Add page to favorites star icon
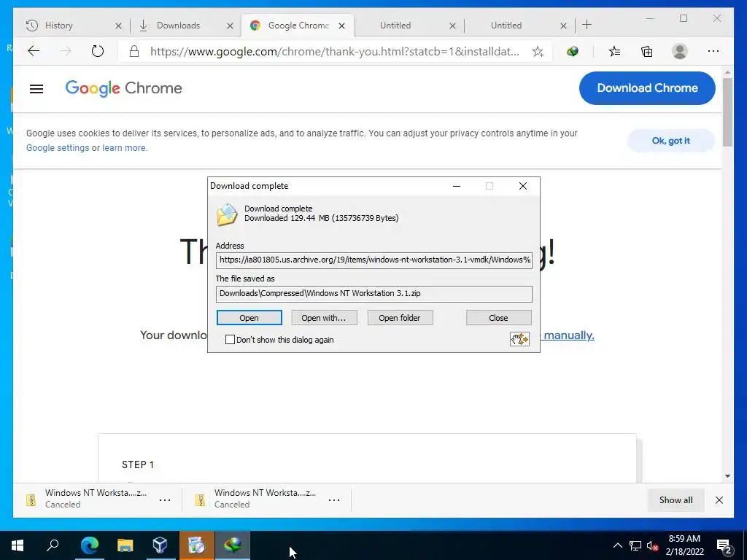Viewport: 747px width, 560px height. 538,52
